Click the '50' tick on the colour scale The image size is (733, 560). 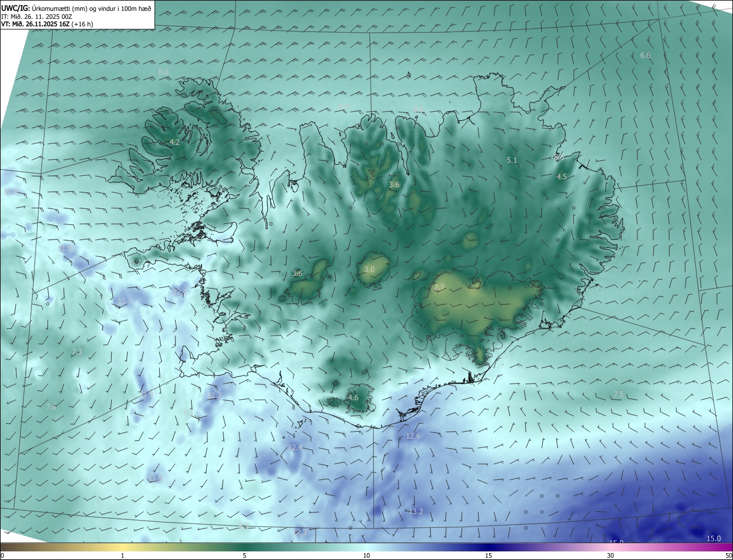(x=728, y=555)
